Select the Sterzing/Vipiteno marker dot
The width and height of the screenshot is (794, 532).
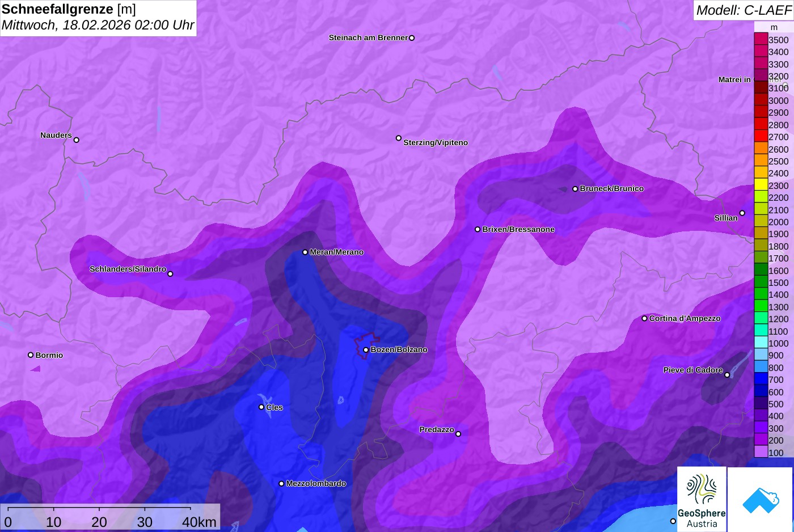[399, 138]
